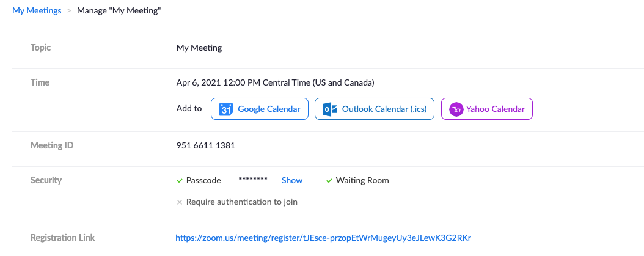Click the Google Calendar icon

click(226, 109)
